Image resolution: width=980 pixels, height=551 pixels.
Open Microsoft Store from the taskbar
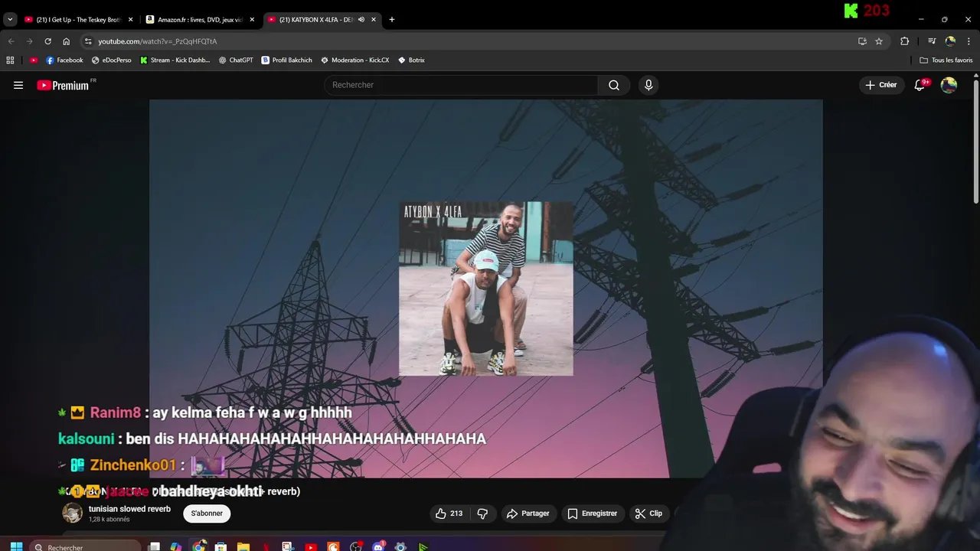click(221, 546)
